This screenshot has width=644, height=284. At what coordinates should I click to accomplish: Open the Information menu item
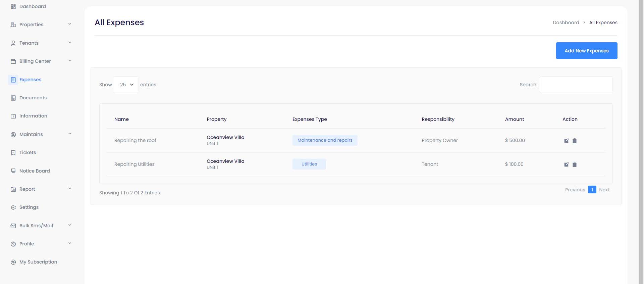[x=33, y=116]
